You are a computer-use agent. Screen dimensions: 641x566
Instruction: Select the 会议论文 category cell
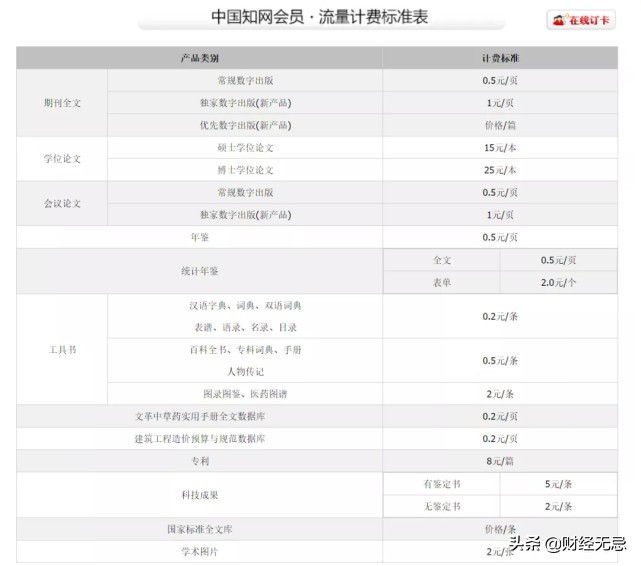[x=62, y=204]
